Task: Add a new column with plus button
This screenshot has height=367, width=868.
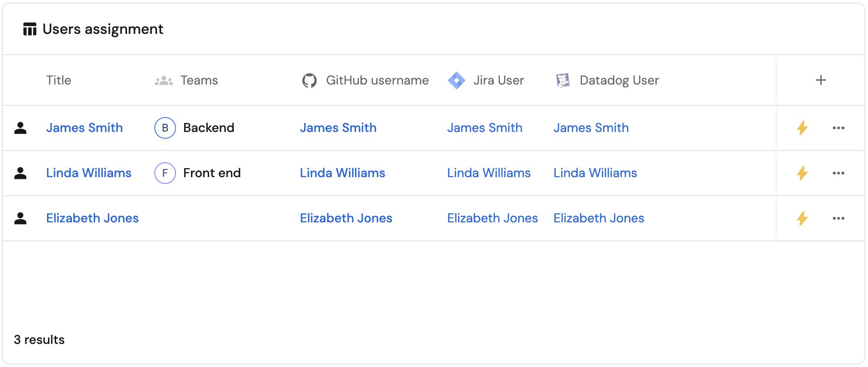Action: coord(820,80)
